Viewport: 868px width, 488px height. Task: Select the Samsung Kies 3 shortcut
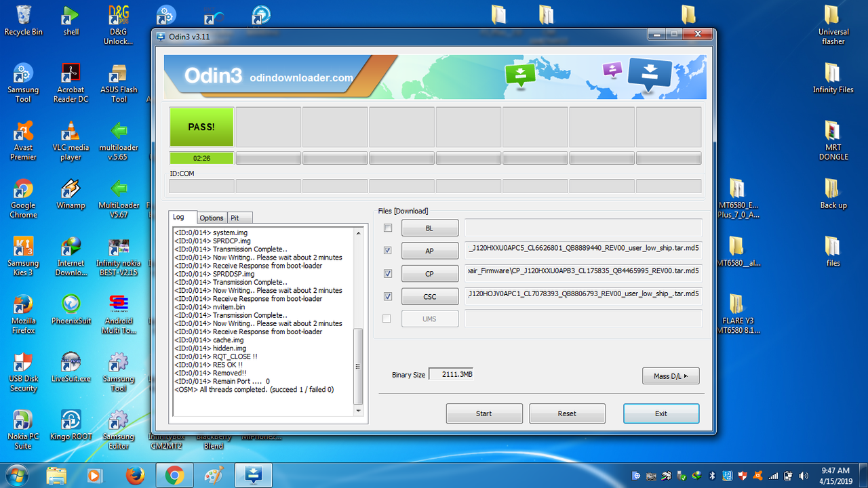pos(23,256)
